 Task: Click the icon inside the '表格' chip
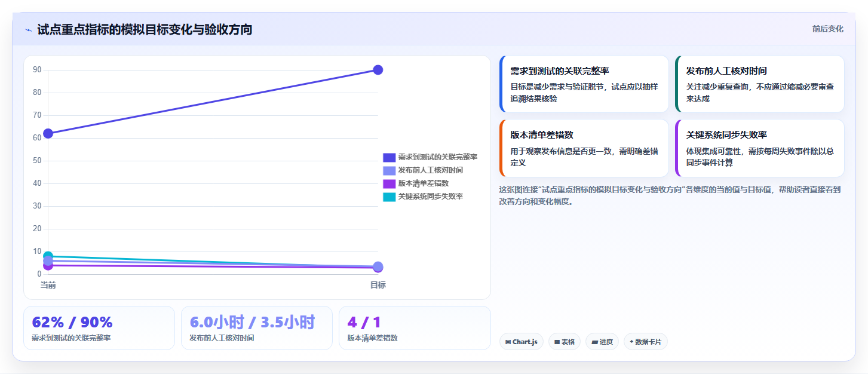pyautogui.click(x=557, y=342)
